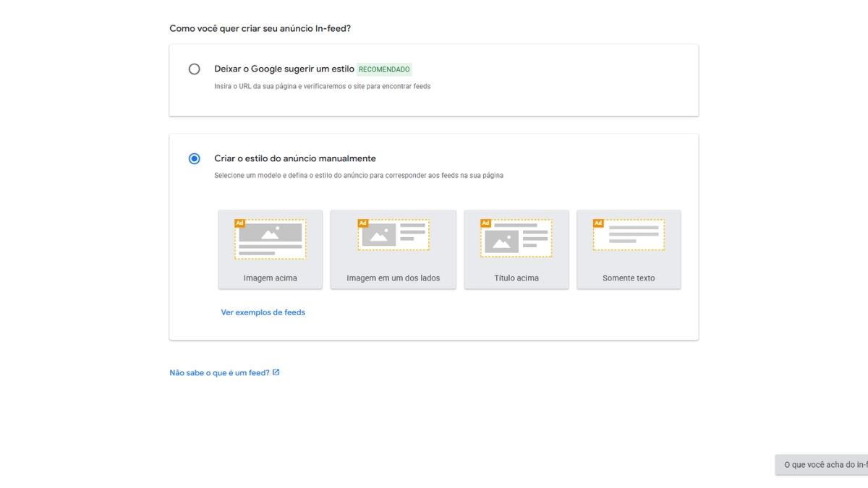The image size is (868, 488).
Task: Choose the Título acima template card
Action: click(x=516, y=249)
